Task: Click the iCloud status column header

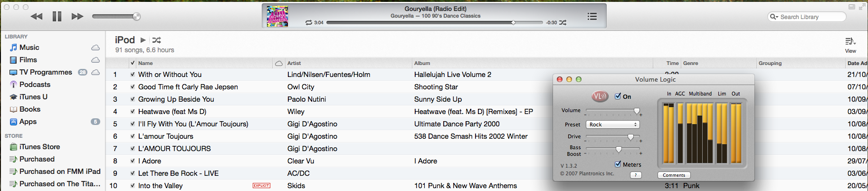Action: coord(279,63)
